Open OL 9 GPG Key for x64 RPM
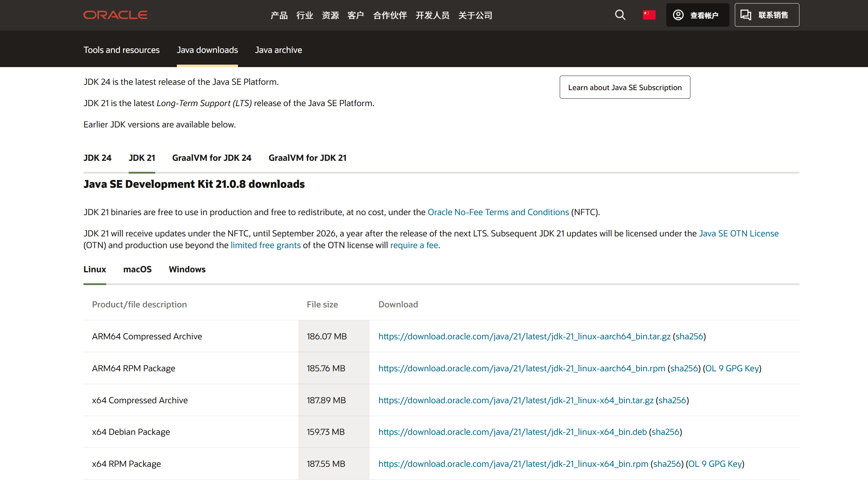This screenshot has height=497, width=868. (715, 464)
